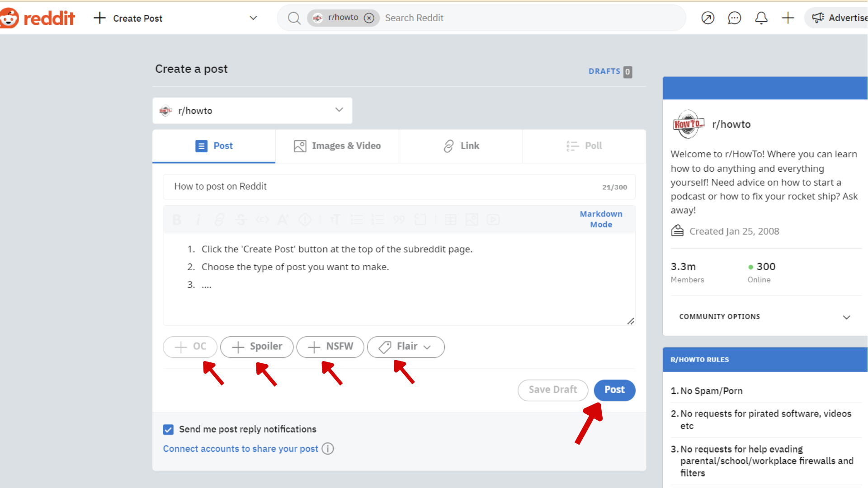Open Reddit notifications via the bell icon
Screen dimensions: 868x488
pos(761,18)
